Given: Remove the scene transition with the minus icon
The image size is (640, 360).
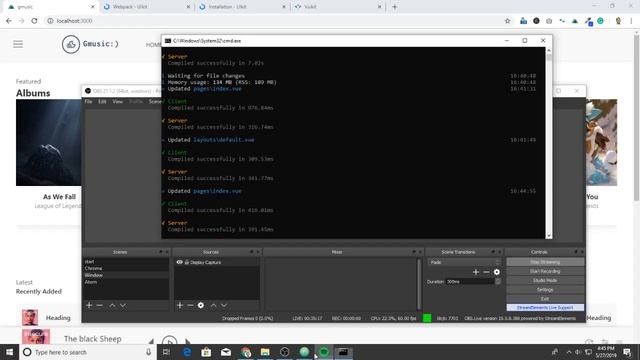Looking at the screenshot, I should (486, 272).
